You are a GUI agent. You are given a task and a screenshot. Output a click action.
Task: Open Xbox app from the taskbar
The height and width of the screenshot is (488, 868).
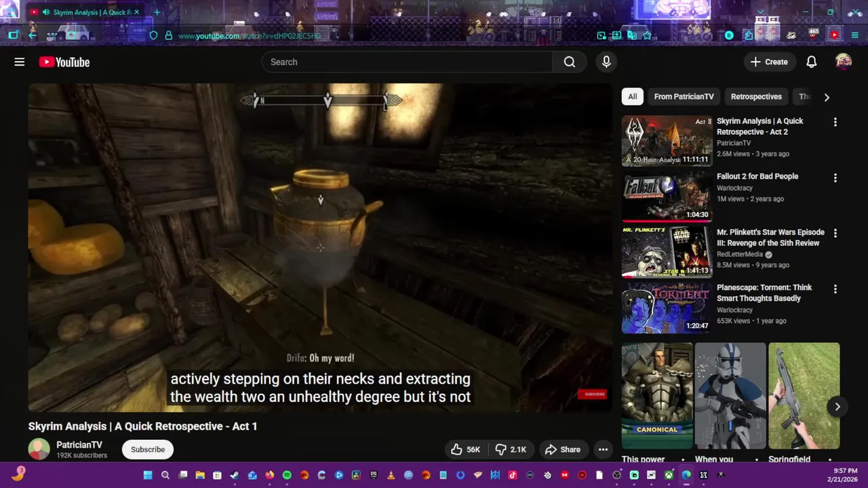tap(669, 475)
